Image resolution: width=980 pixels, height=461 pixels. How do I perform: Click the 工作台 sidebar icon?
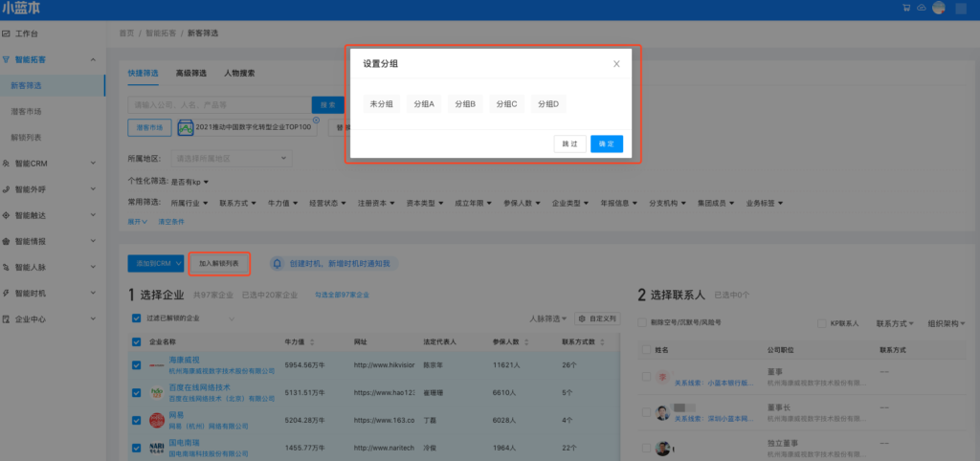click(x=7, y=33)
